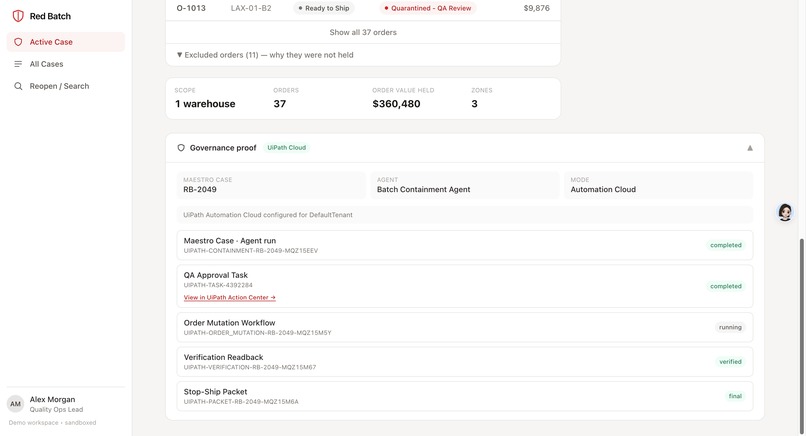Click the $360,480 order value held
The image size is (806, 436).
[x=396, y=104]
